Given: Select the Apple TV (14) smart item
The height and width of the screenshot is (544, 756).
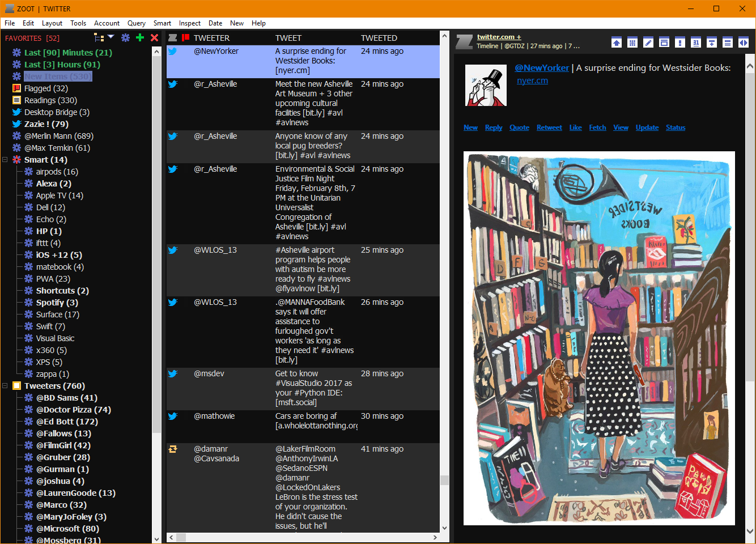Looking at the screenshot, I should coord(60,195).
